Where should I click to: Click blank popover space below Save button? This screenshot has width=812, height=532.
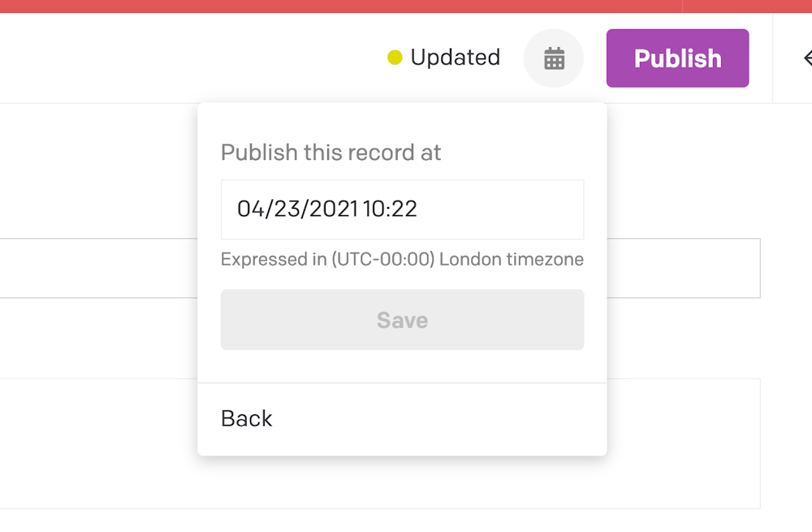(403, 367)
